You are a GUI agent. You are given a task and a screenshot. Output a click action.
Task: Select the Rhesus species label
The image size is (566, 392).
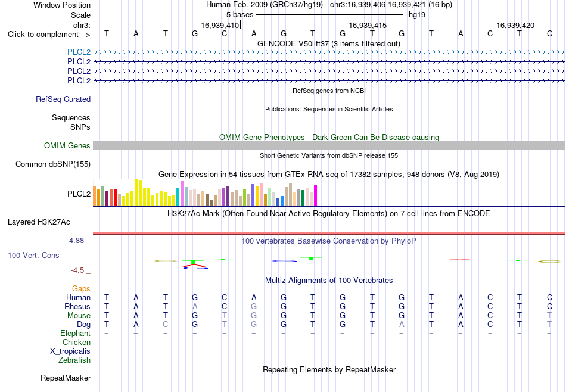77,306
